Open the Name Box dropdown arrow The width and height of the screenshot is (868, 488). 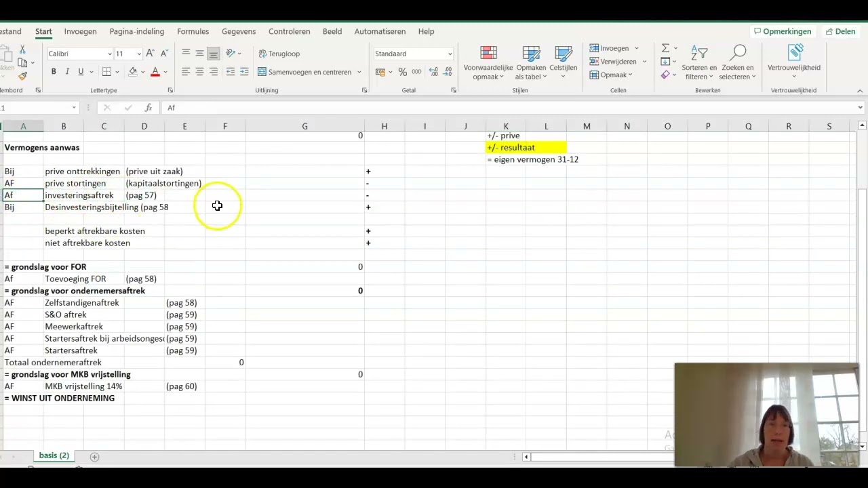click(74, 108)
